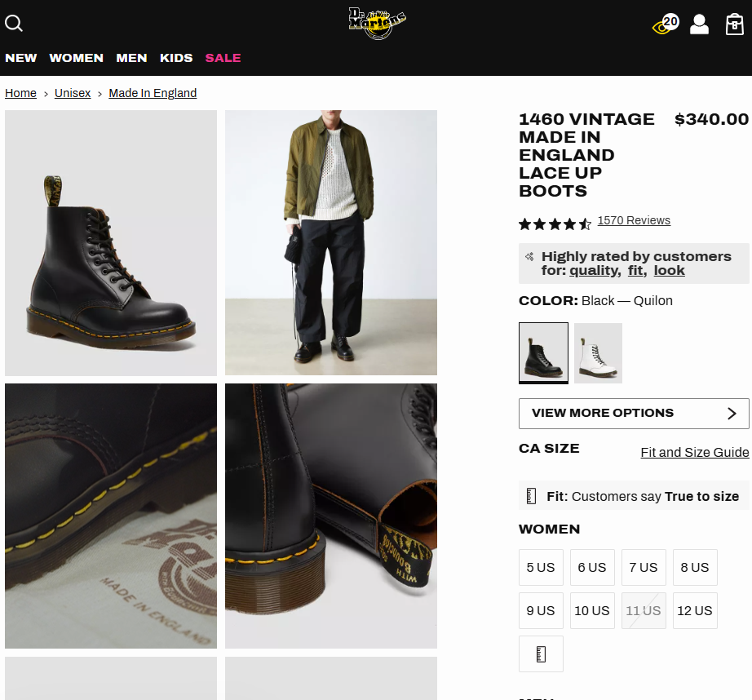Go to Unisex breadcrumb link
The image size is (752, 700).
point(73,93)
